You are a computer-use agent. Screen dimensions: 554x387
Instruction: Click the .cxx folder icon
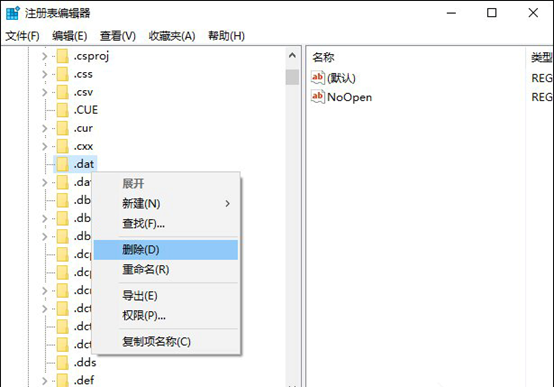tap(63, 146)
